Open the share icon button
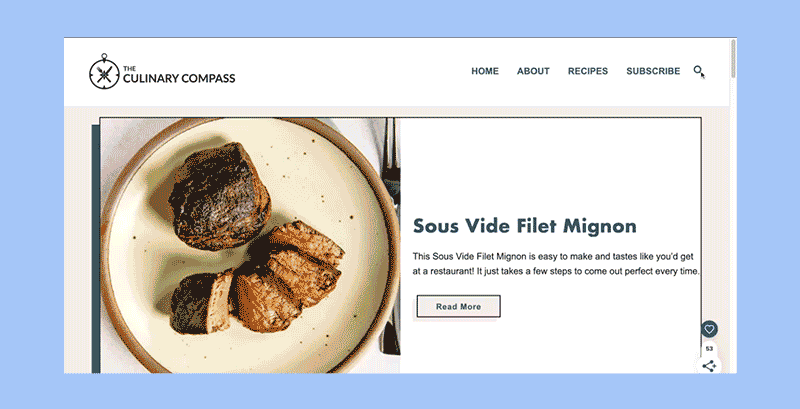The height and width of the screenshot is (409, 800). (x=709, y=365)
